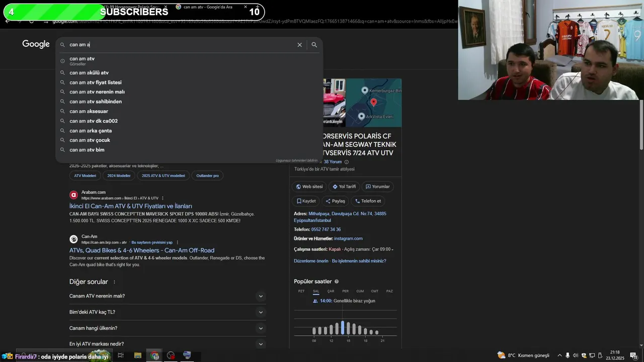Select SAL day in Popüler saatler
Viewport: 644px width, 362px height.
tap(316, 291)
